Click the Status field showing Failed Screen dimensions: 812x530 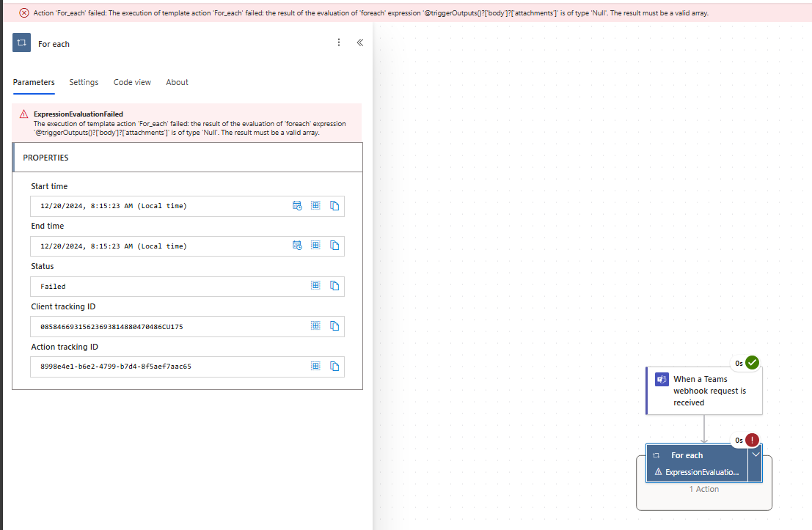point(187,286)
